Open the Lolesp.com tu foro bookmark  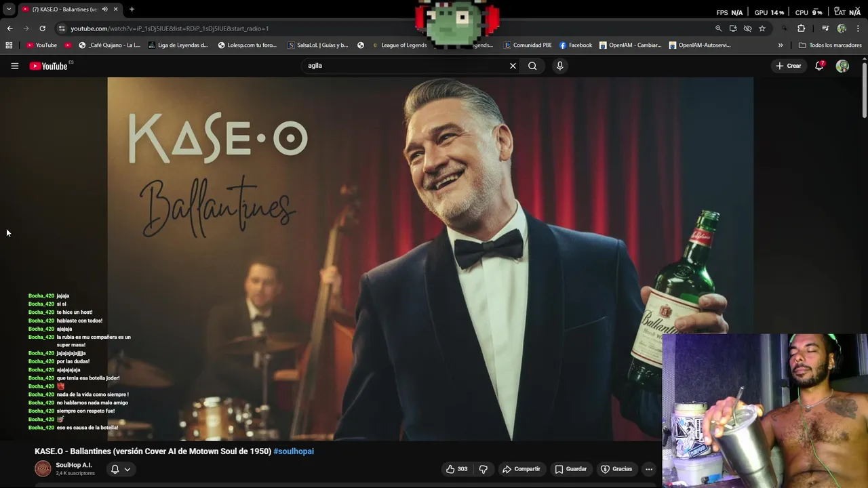coord(248,45)
